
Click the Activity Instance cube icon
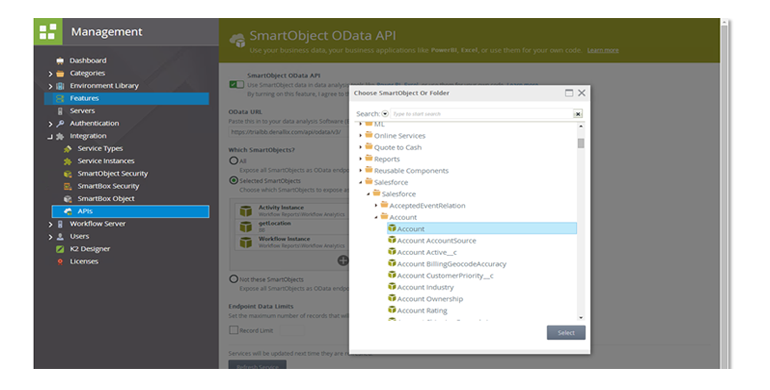pos(246,211)
